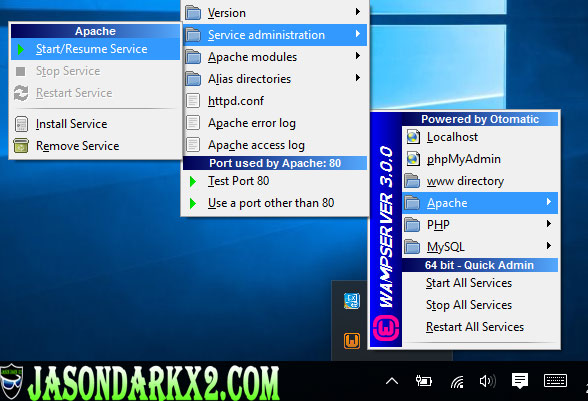Viewport: 588px width, 401px height.
Task: Click the blue tray icon above the WampServer icon
Action: [352, 301]
